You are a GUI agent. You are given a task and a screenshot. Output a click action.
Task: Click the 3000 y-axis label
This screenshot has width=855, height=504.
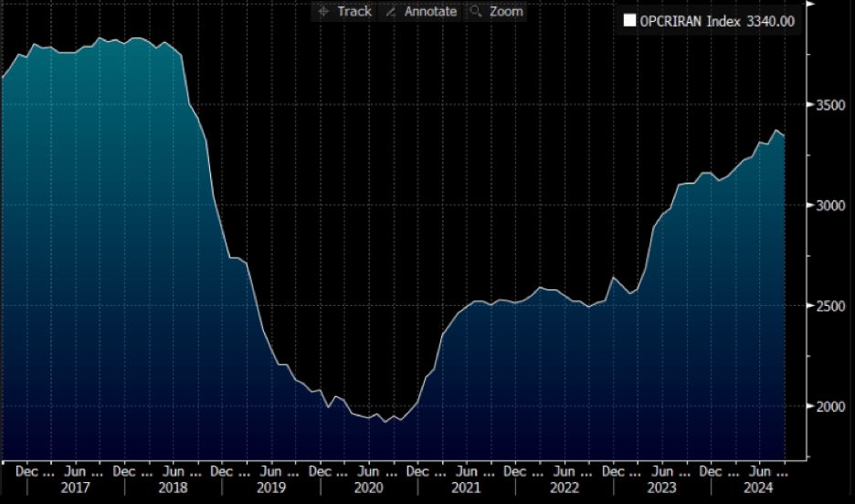830,205
